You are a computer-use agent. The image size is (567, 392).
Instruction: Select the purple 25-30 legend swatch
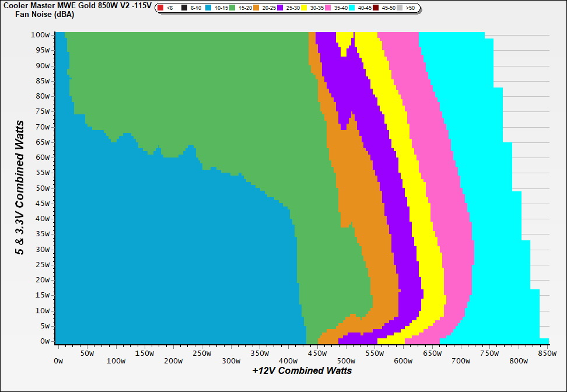(x=281, y=8)
